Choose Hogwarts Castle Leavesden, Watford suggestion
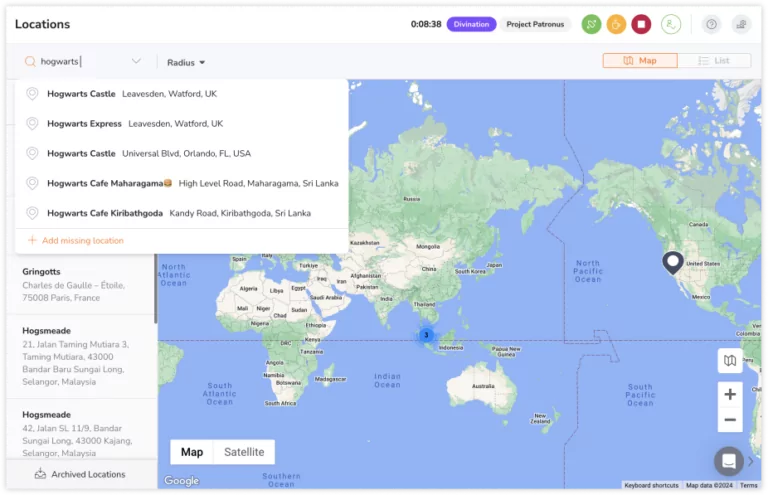768x495 pixels. [182, 94]
